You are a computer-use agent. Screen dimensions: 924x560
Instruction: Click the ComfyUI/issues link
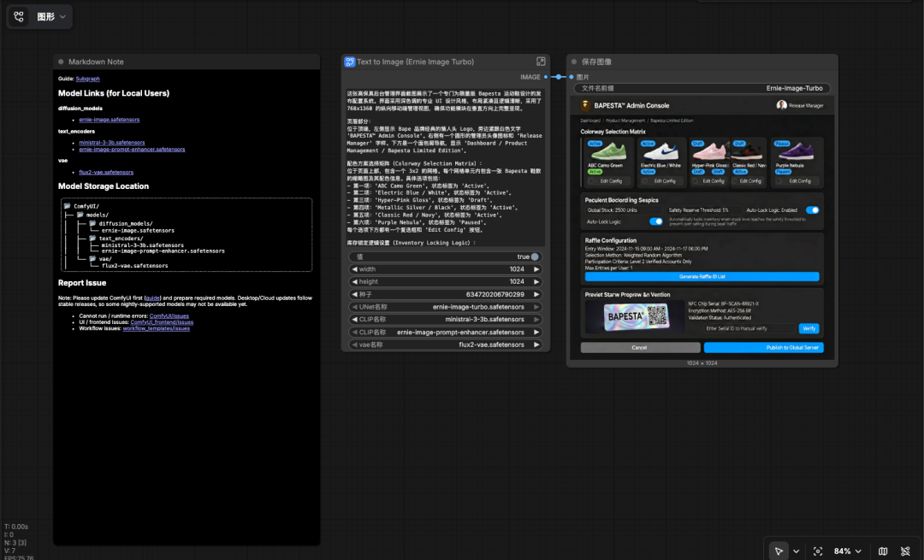[171, 315]
